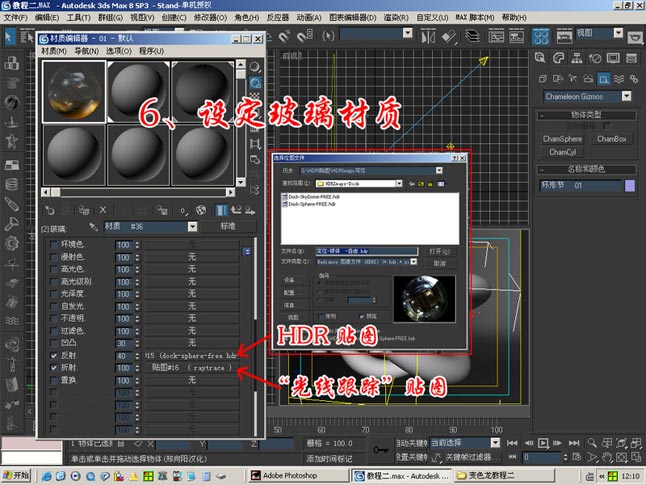646x485 pixels.
Task: Open 查找范围 folder dropdown in file dialog
Action: click(x=399, y=183)
